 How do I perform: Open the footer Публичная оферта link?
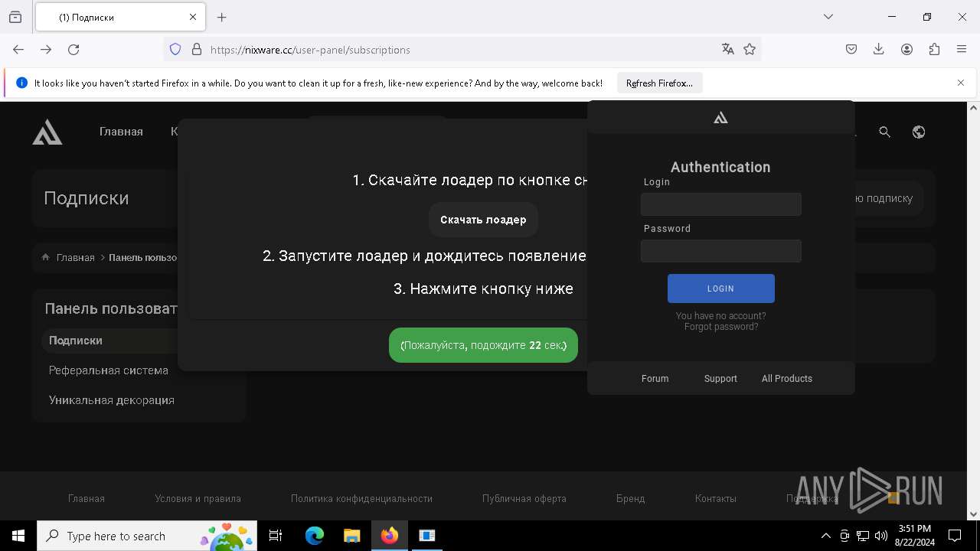(524, 498)
